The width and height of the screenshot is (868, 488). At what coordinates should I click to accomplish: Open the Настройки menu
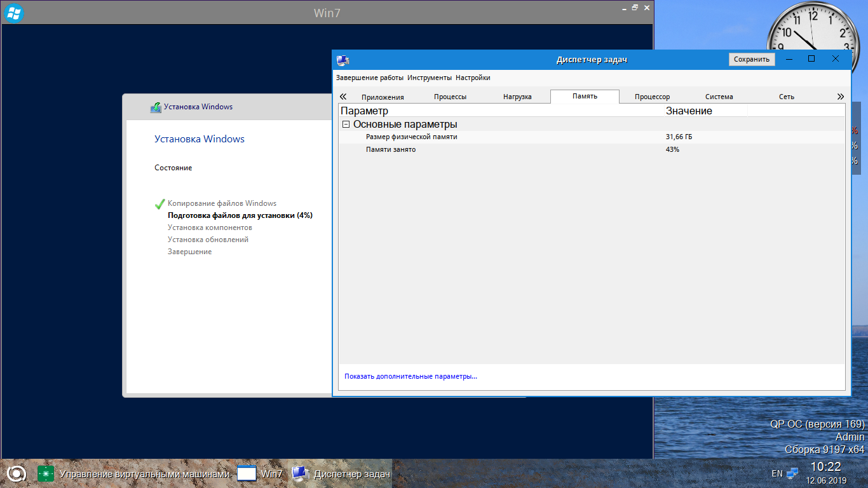(x=473, y=78)
